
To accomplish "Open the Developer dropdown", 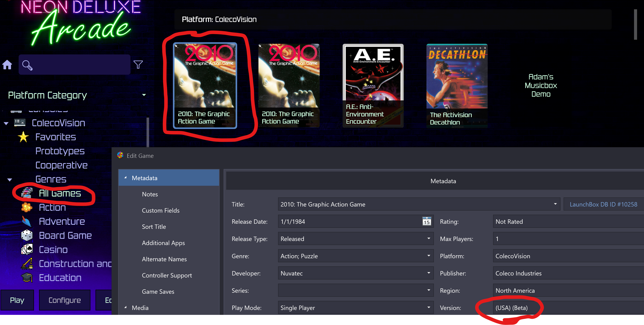I will pos(428,273).
